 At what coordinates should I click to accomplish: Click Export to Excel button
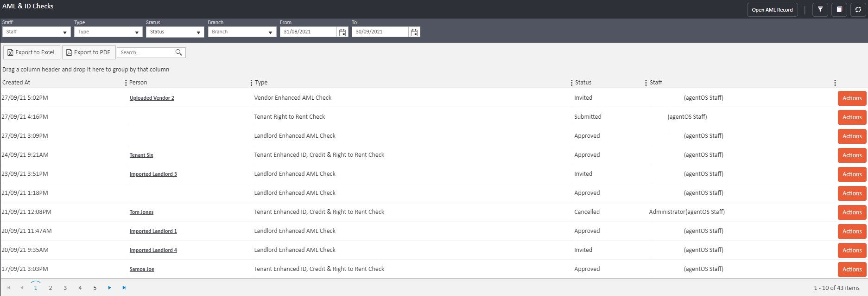coord(32,52)
